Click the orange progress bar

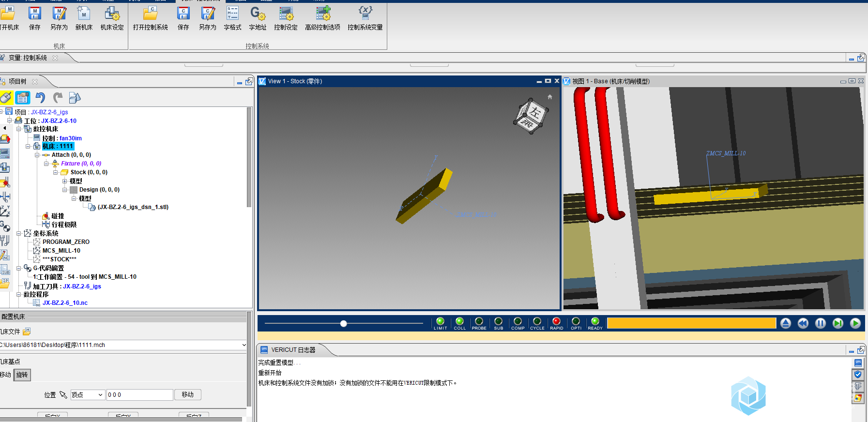click(691, 323)
